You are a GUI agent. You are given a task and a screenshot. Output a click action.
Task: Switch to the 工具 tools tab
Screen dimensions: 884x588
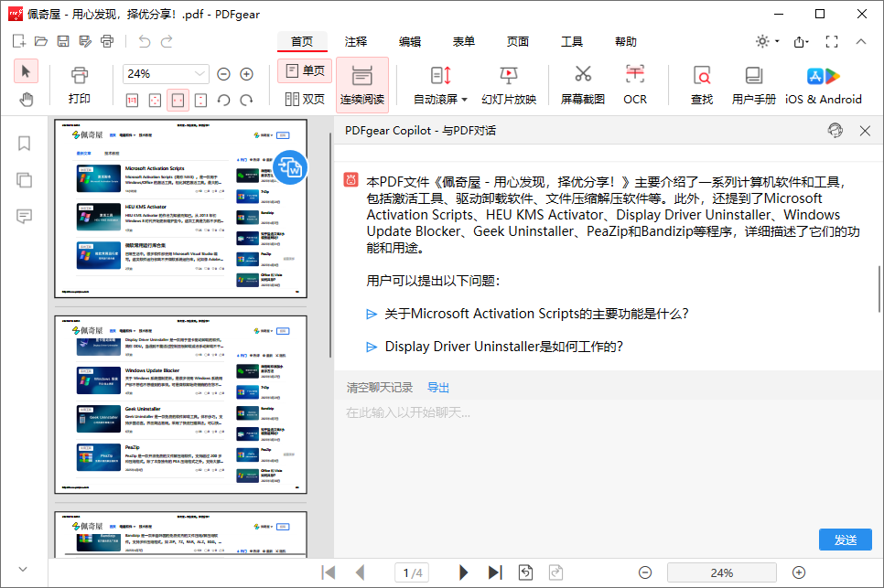pos(572,42)
